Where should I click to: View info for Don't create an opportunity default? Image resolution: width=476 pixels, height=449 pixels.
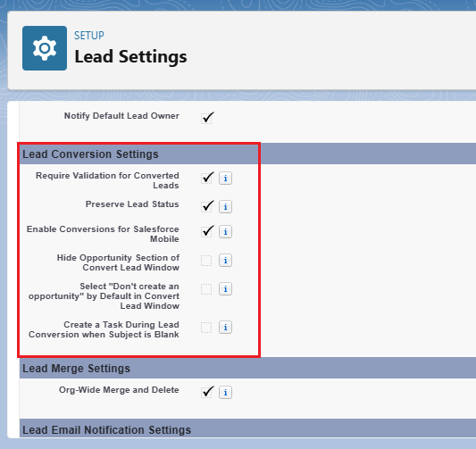225,289
